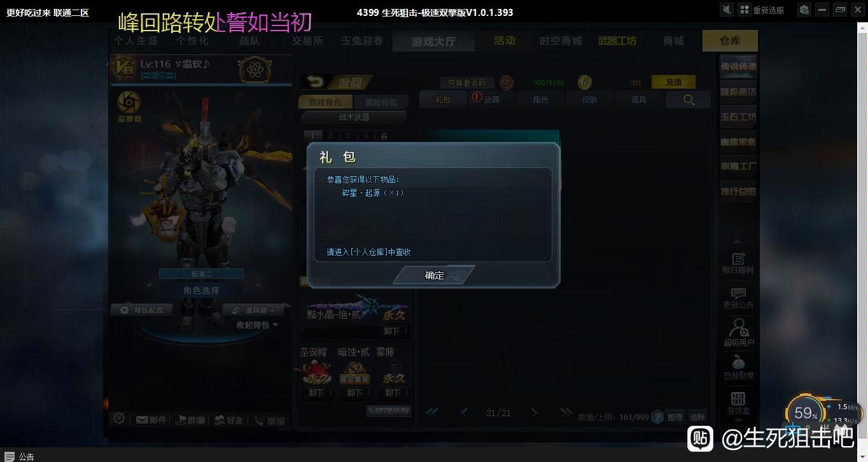
Task: Go to next inventory page arrow
Action: [534, 412]
